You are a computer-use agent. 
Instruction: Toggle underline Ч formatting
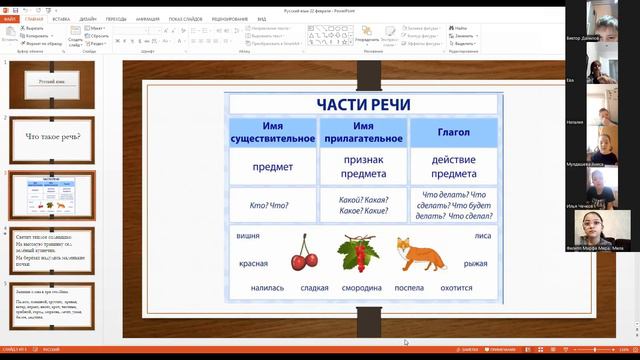click(x=132, y=41)
